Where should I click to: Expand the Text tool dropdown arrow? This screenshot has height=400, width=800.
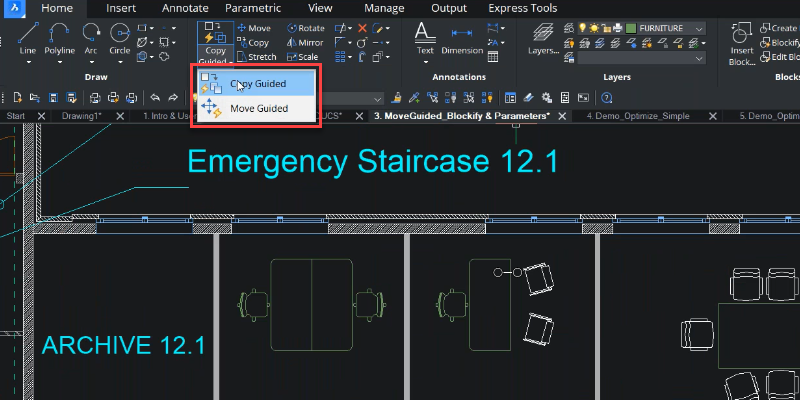(x=425, y=63)
